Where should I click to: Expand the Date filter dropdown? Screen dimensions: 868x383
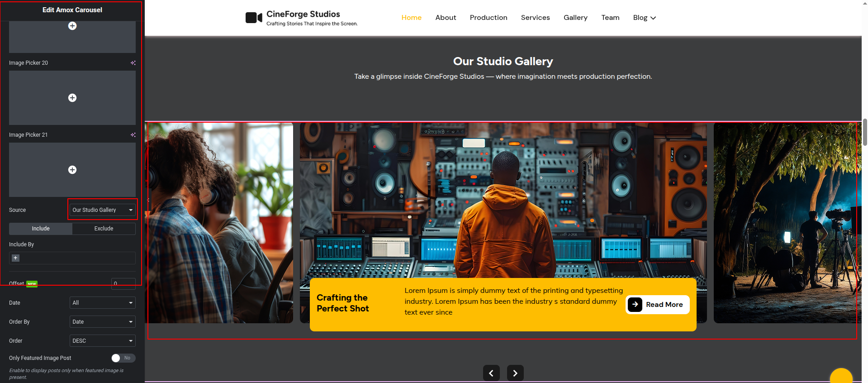(103, 303)
